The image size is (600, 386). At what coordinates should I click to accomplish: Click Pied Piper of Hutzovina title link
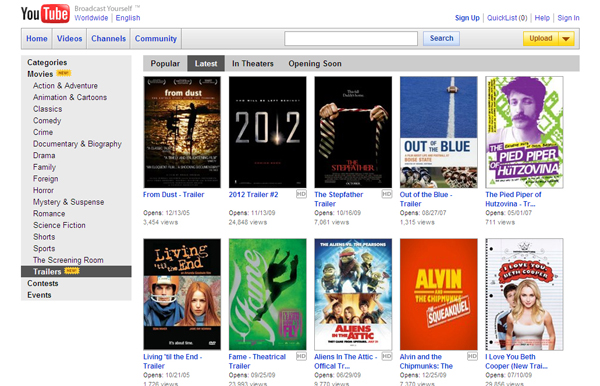point(513,199)
